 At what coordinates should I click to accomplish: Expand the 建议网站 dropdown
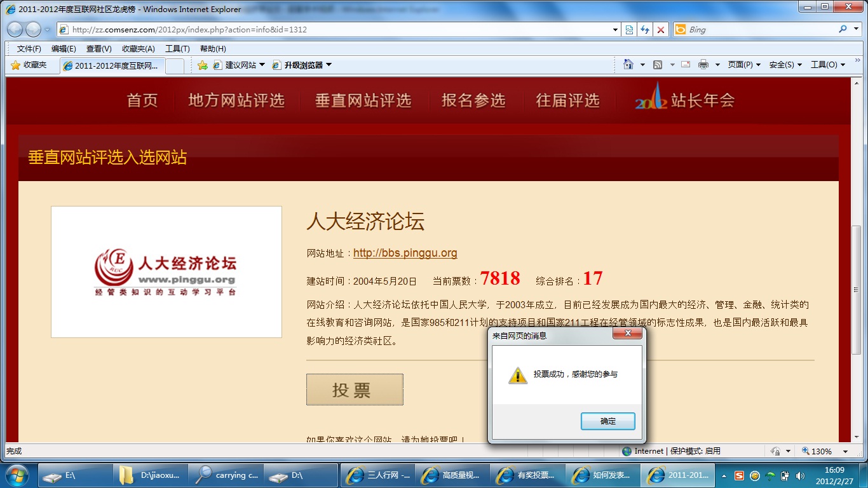pyautogui.click(x=262, y=65)
